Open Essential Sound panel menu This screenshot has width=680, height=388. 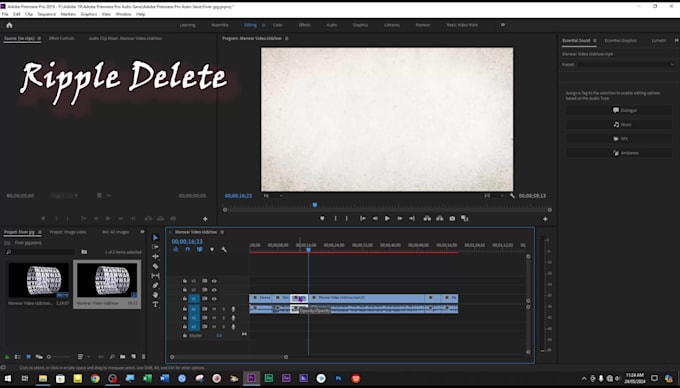point(595,40)
